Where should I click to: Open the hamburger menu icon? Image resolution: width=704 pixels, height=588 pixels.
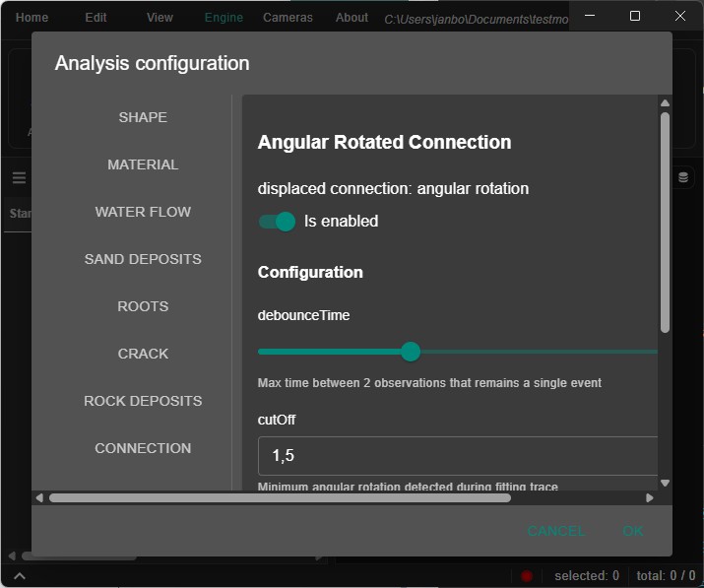click(x=19, y=178)
